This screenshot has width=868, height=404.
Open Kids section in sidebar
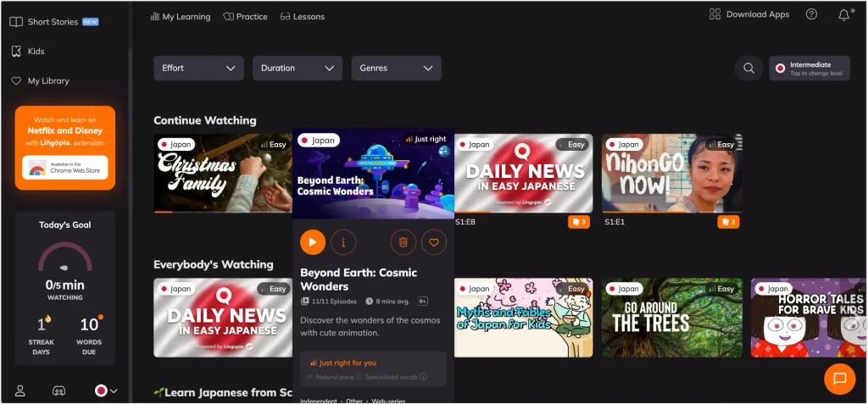[28, 52]
